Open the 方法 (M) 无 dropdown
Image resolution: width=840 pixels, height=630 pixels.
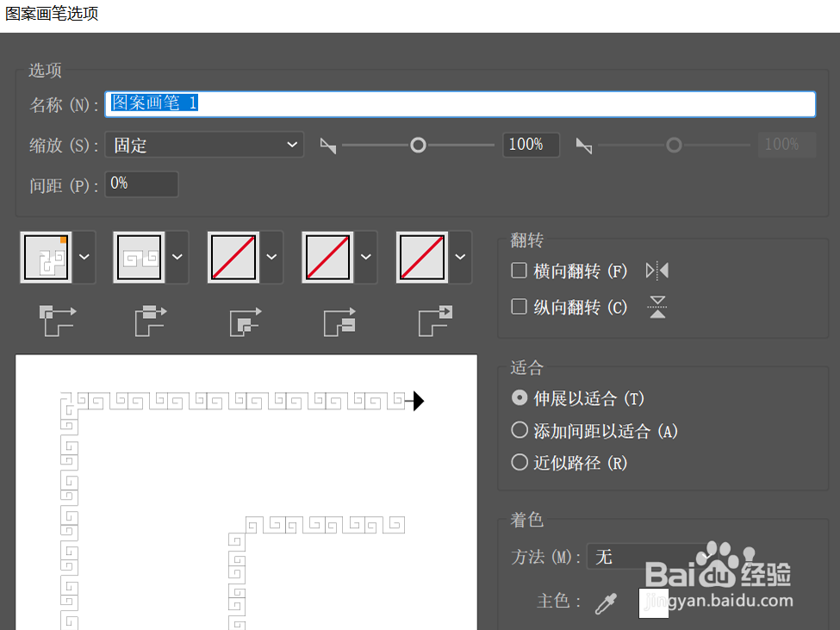click(654, 557)
